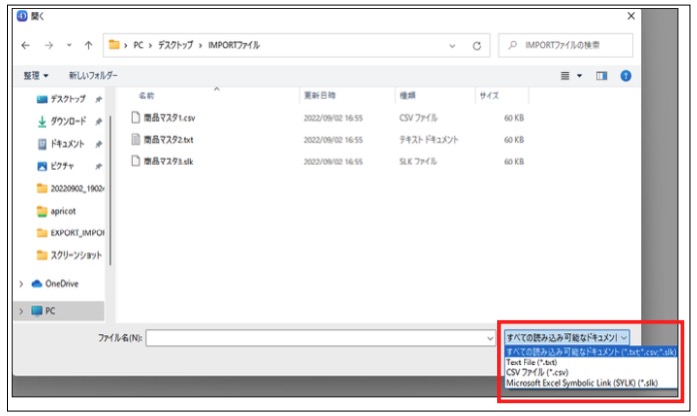Click the back navigation arrow
The width and height of the screenshot is (697, 416).
point(24,46)
